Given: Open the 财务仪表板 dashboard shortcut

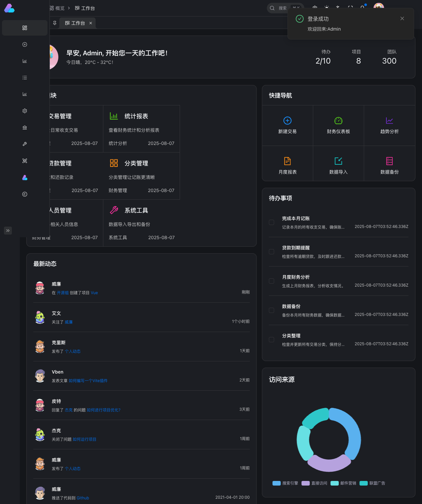Looking at the screenshot, I should pyautogui.click(x=338, y=121).
